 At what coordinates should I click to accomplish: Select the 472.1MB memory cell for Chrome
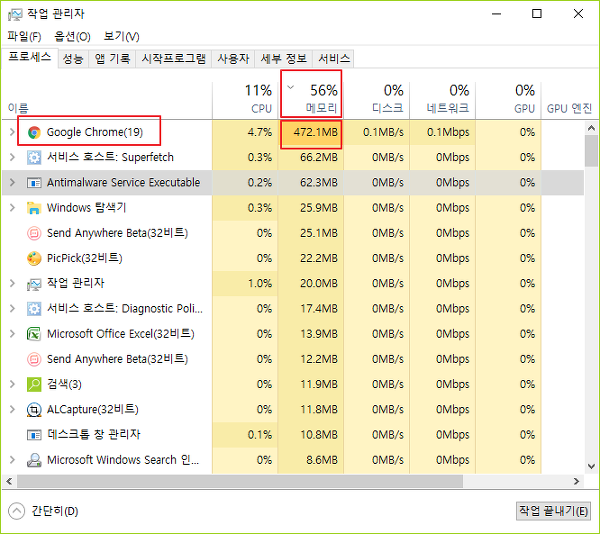pos(311,132)
